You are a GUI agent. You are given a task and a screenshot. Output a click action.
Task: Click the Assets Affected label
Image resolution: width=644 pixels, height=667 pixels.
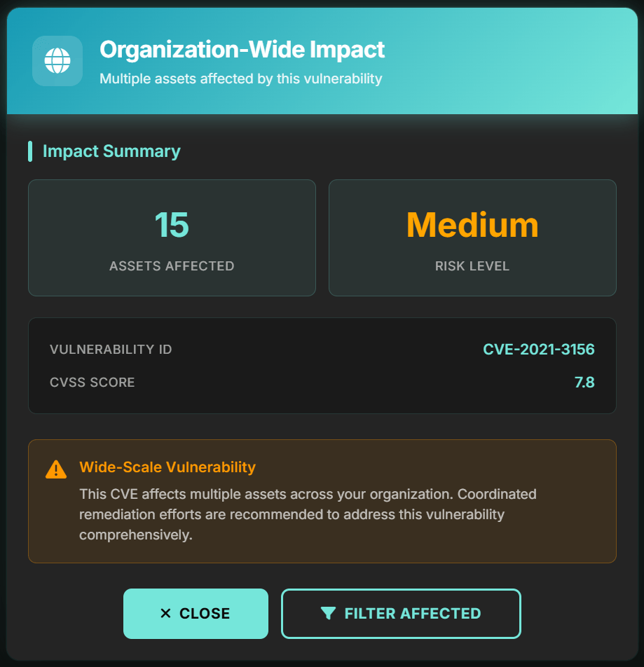point(172,266)
